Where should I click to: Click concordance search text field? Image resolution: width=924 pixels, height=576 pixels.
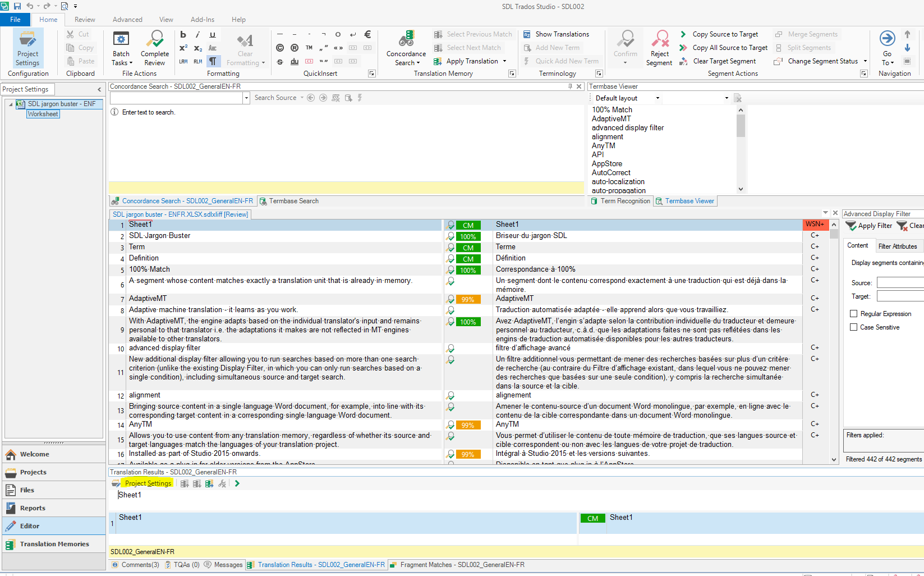click(x=176, y=98)
